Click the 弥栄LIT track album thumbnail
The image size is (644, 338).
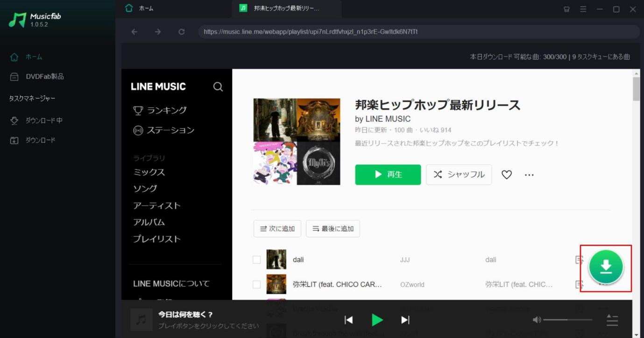point(276,284)
